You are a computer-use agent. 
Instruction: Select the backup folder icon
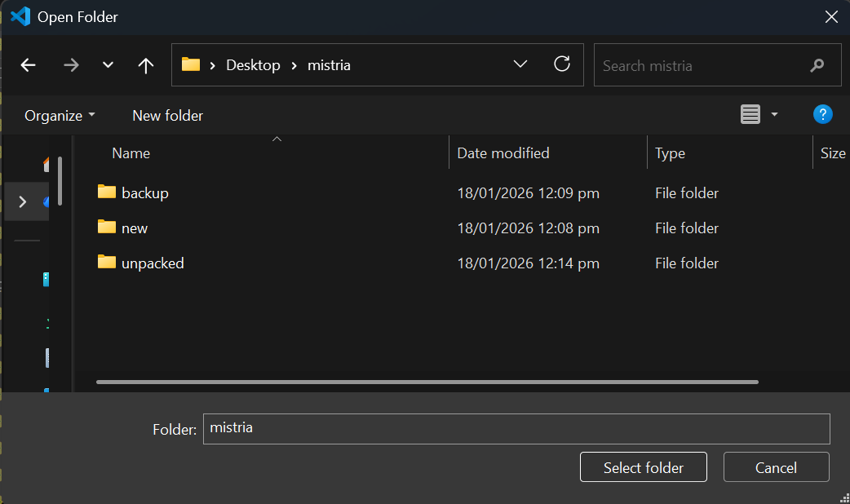107,192
